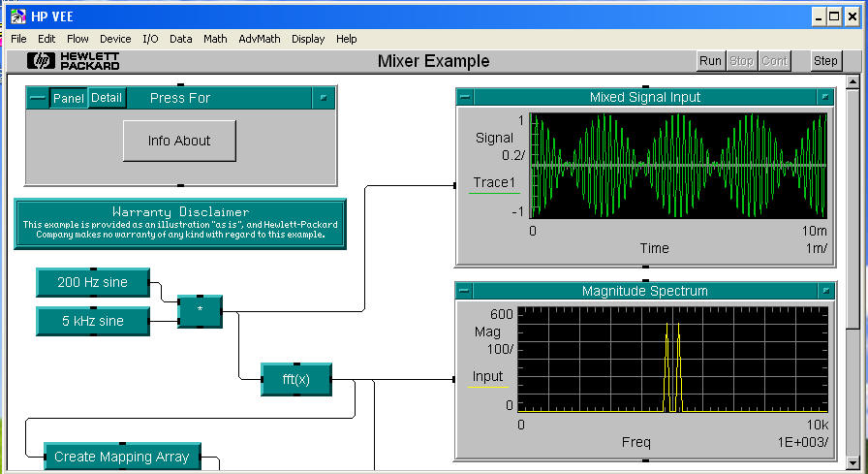Minimize Mixed Signal Input display via corner button
Image resolution: width=868 pixels, height=474 pixels.
tap(465, 97)
